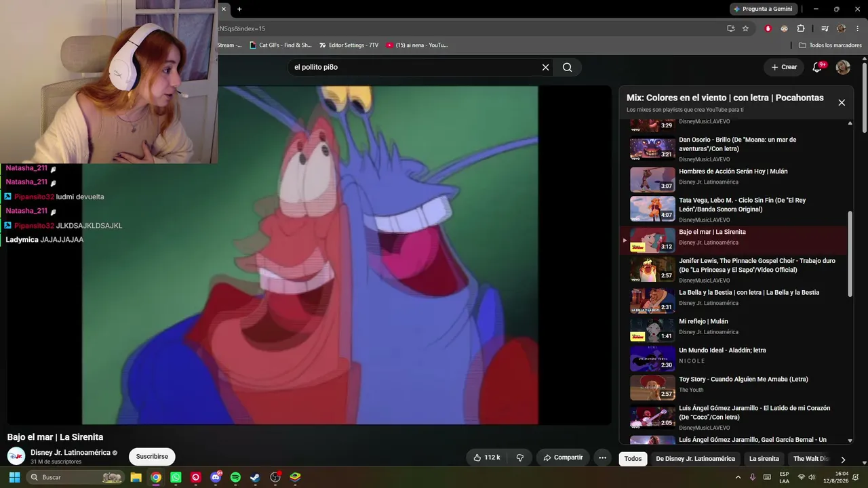
Task: Open Spotify from the taskbar
Action: pyautogui.click(x=235, y=477)
